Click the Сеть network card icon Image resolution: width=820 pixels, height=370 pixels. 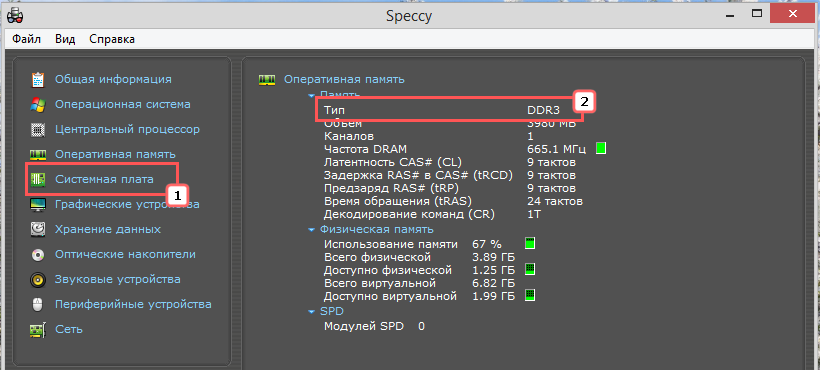click(38, 330)
